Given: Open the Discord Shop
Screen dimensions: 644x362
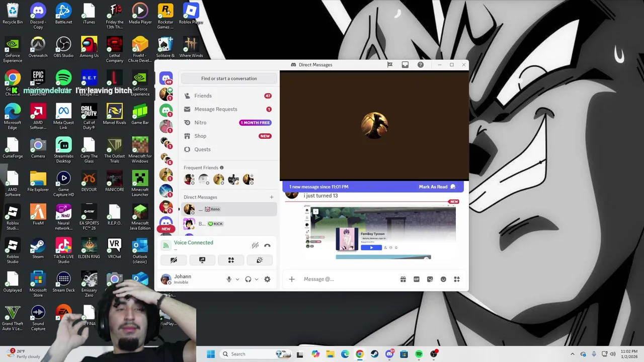Looking at the screenshot, I should (228, 136).
